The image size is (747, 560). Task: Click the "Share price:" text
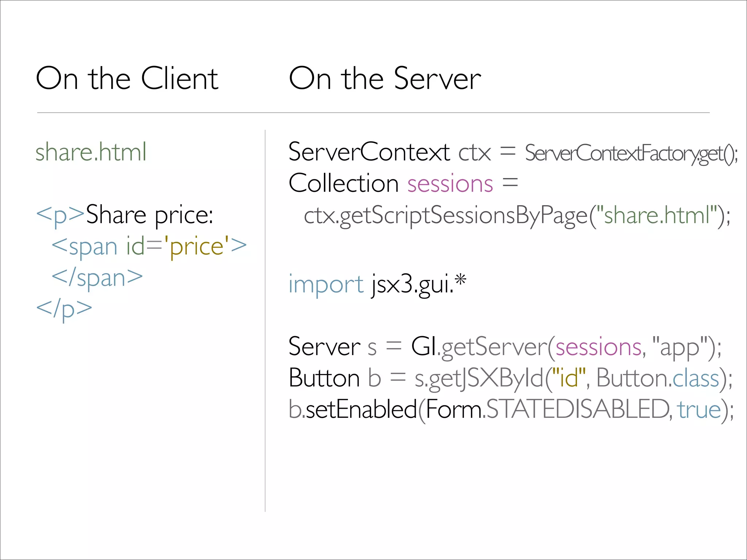[149, 215]
